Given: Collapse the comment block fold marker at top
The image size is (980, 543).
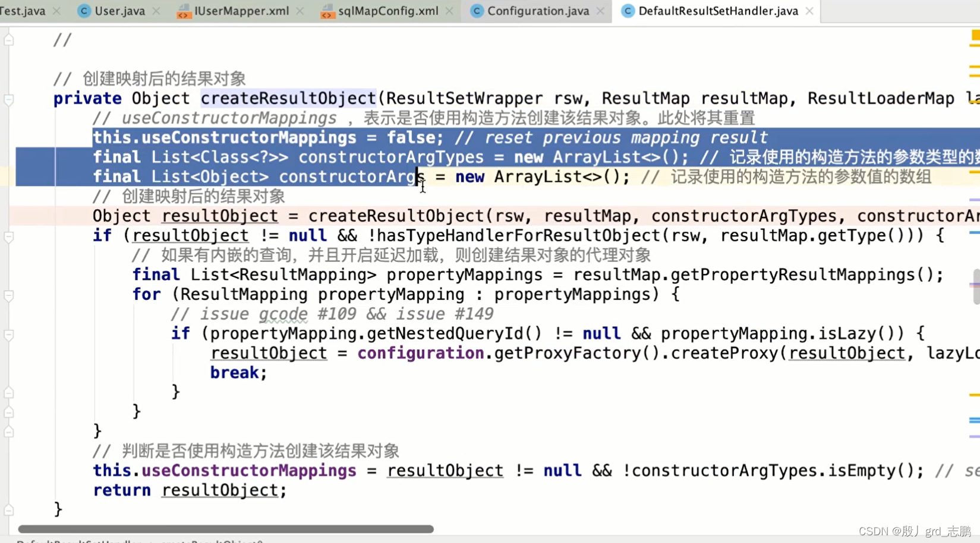Looking at the screenshot, I should pyautogui.click(x=9, y=39).
